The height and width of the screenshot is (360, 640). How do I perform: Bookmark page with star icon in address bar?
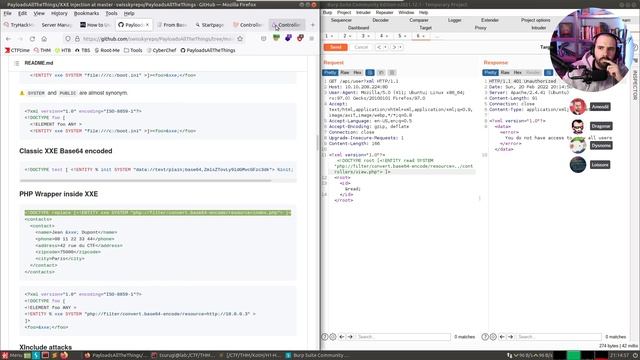click(x=240, y=39)
